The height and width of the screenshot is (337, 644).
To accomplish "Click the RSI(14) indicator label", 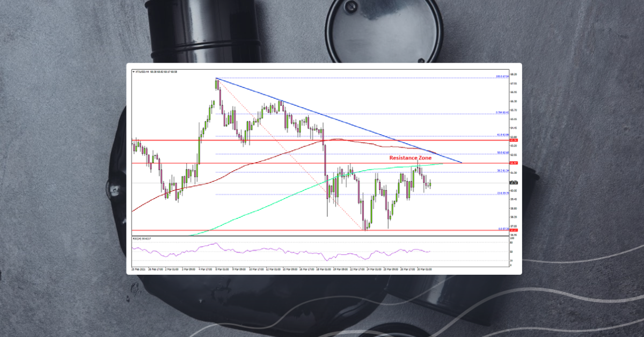I will click(x=140, y=238).
